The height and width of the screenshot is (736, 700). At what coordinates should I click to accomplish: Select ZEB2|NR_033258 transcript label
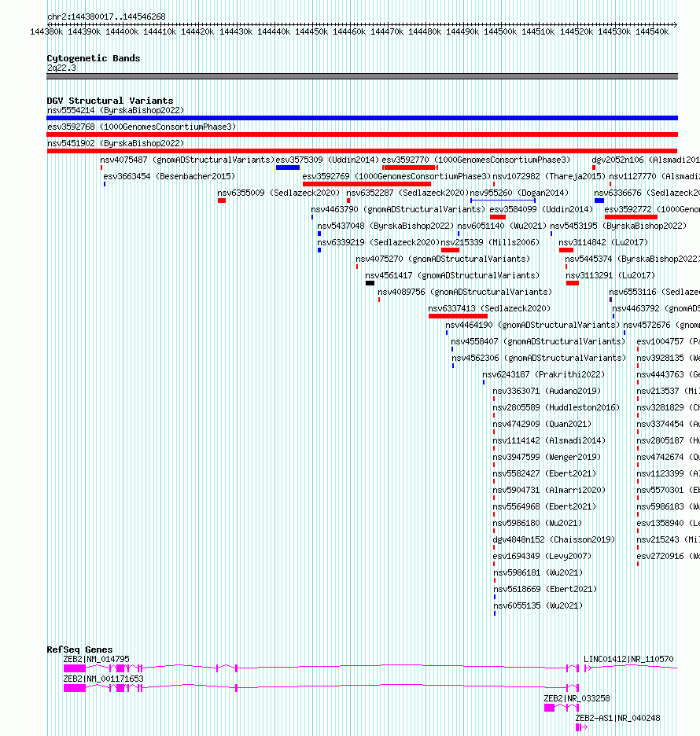(577, 698)
